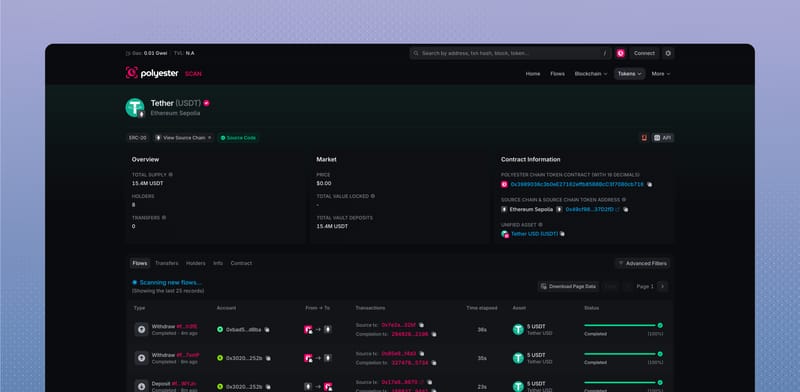Copy second row account 0x3020...252b
Viewport: 800px width, 392px height.
pos(268,358)
